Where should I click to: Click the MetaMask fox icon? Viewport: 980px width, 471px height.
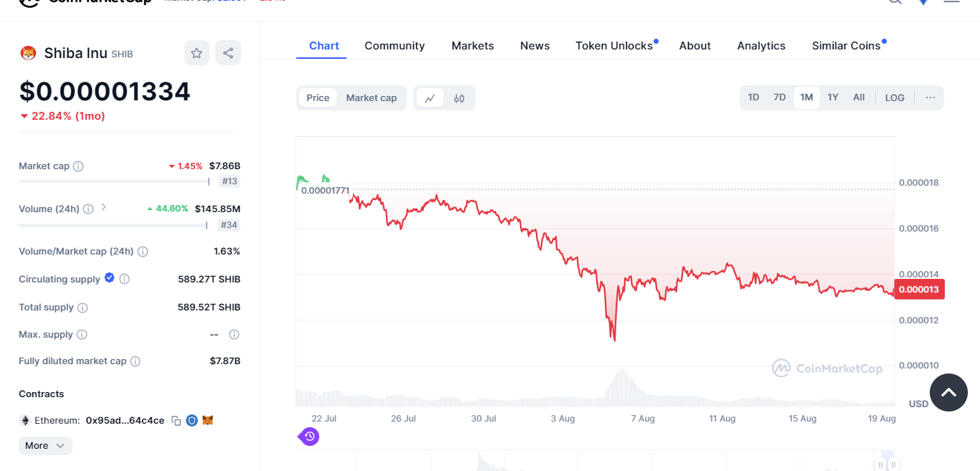[x=208, y=420]
